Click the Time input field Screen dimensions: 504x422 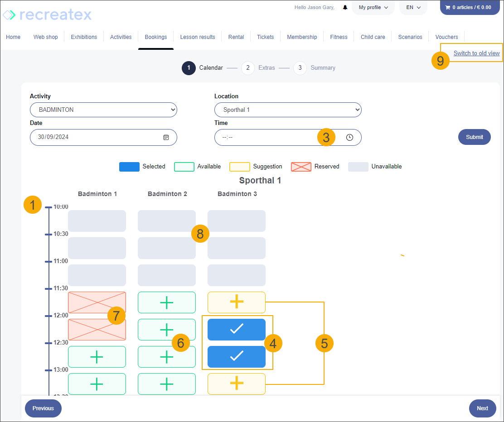272,137
